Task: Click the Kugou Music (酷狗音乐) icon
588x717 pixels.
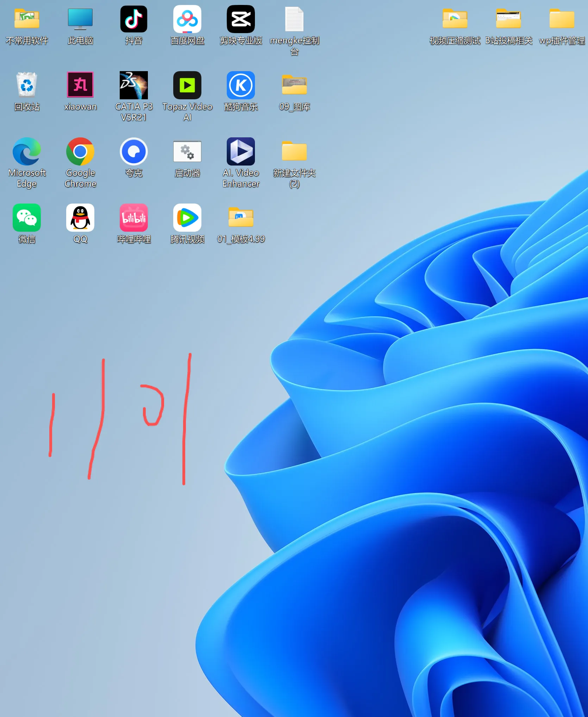Action: coord(240,85)
